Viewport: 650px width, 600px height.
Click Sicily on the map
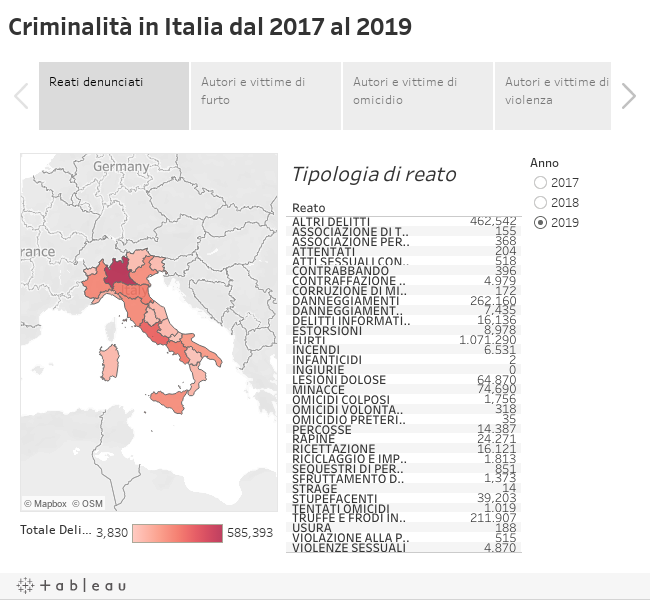[167, 403]
